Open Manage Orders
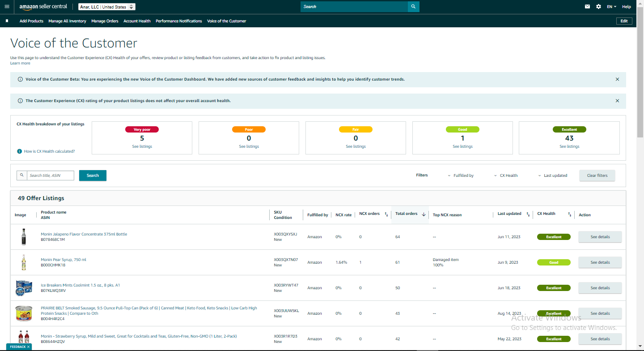The width and height of the screenshot is (644, 351). [105, 21]
